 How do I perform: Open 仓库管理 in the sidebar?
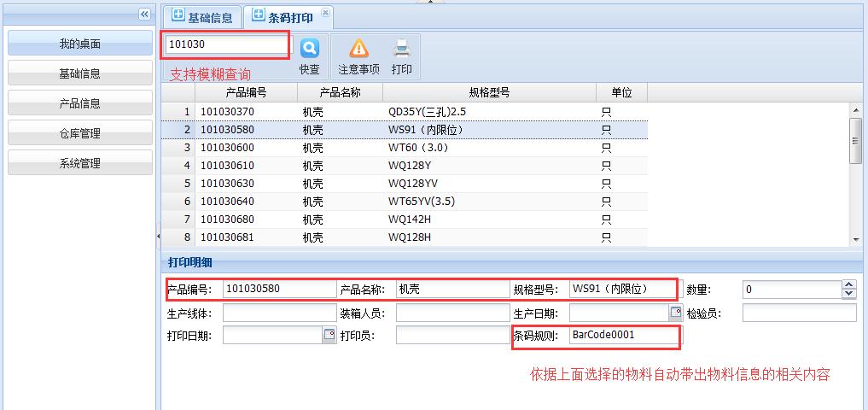point(79,133)
